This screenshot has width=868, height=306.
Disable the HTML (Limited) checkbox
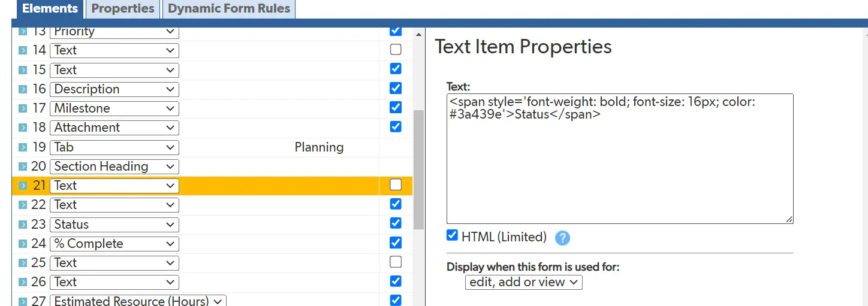tap(453, 235)
